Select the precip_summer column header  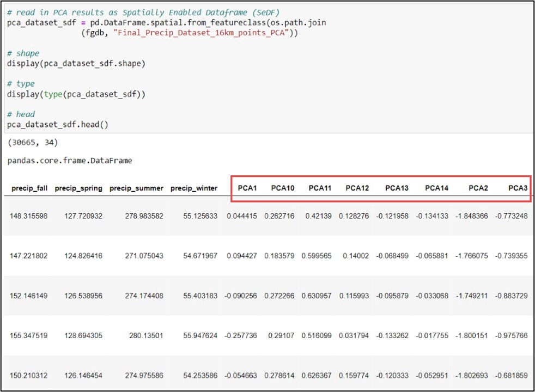pos(136,188)
